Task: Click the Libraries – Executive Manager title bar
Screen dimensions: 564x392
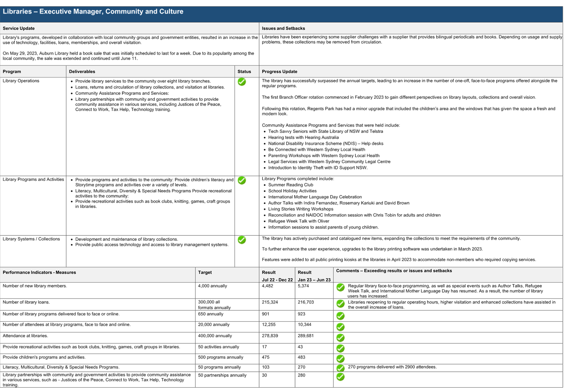Action: [93, 12]
